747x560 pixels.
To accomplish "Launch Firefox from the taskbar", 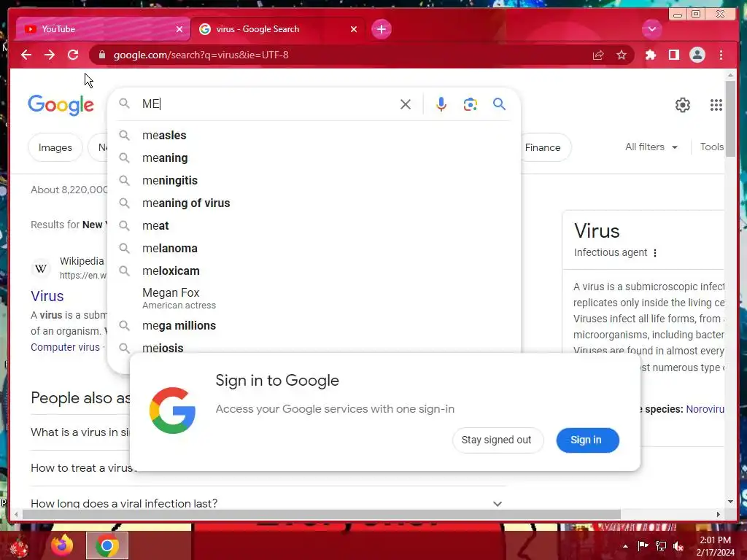I will coord(62,545).
